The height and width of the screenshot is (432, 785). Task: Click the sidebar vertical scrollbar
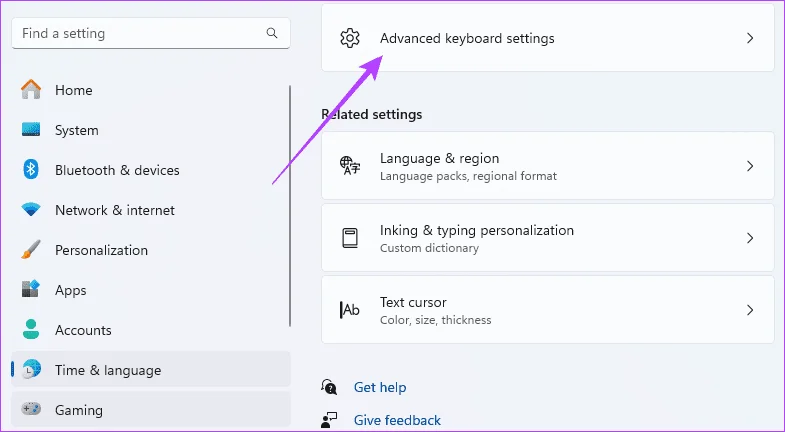click(x=290, y=206)
